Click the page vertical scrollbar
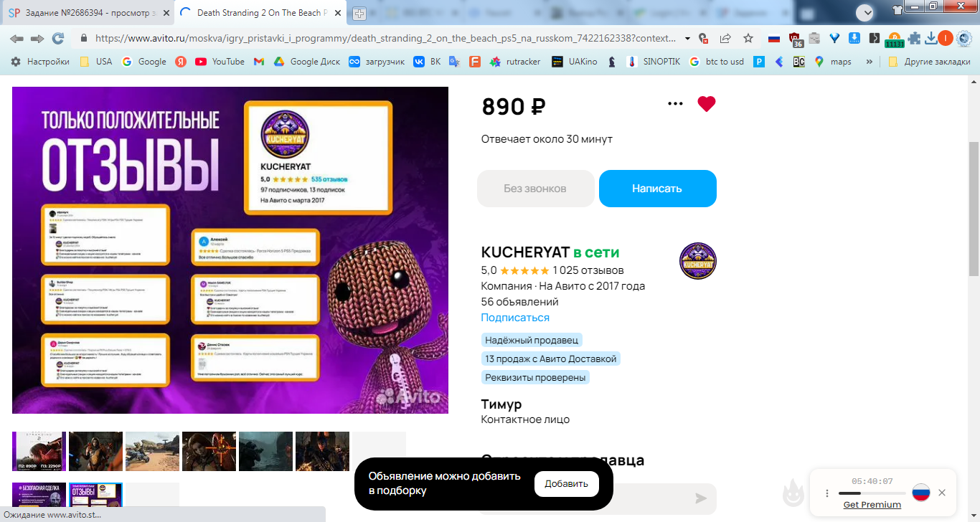This screenshot has width=980, height=522. [974, 208]
